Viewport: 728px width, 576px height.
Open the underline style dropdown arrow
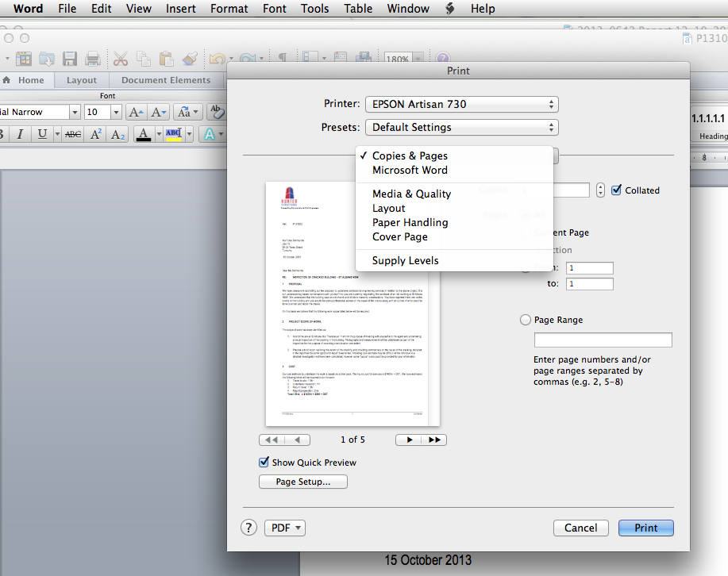pyautogui.click(x=57, y=134)
